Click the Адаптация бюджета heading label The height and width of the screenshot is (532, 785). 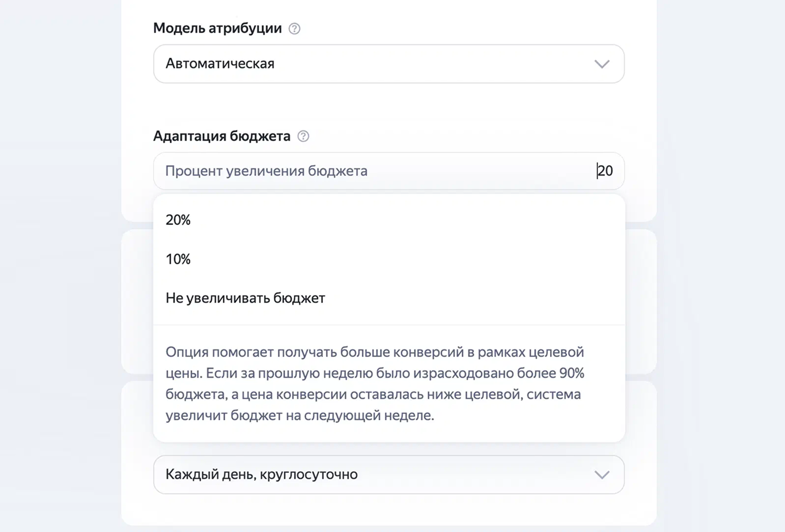(x=222, y=136)
